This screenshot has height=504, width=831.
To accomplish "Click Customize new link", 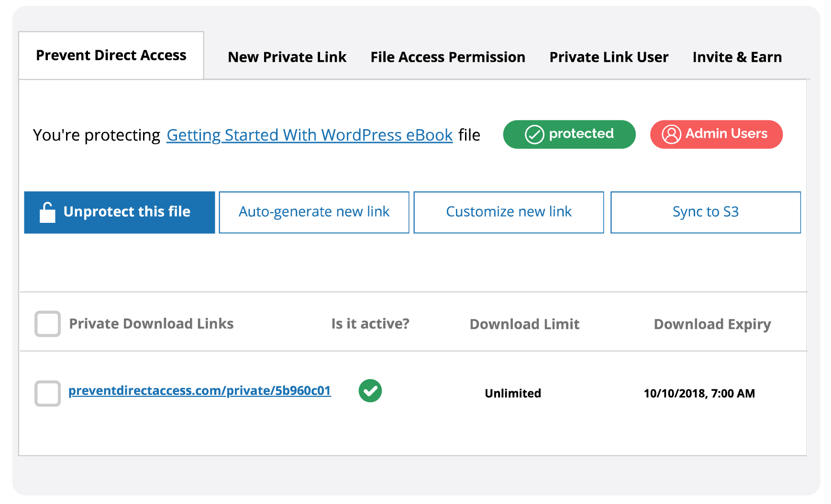I will (x=509, y=212).
